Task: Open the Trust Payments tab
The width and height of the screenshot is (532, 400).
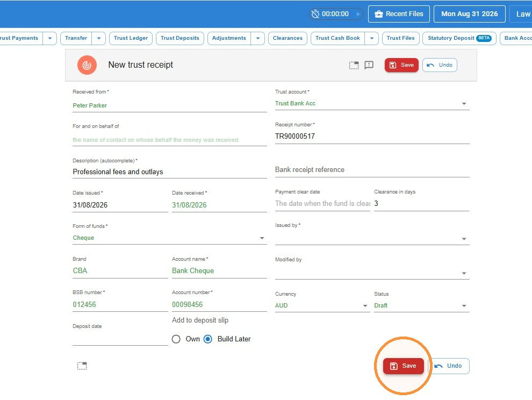Action: pyautogui.click(x=20, y=38)
